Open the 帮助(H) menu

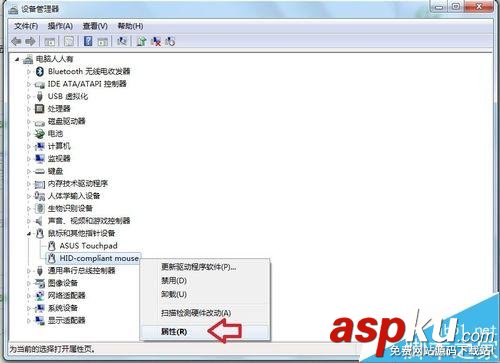point(130,26)
